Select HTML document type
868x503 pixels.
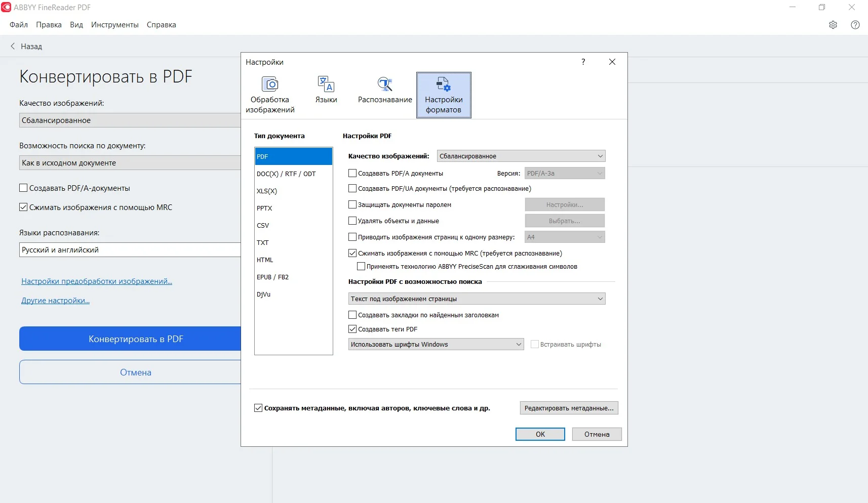click(294, 260)
